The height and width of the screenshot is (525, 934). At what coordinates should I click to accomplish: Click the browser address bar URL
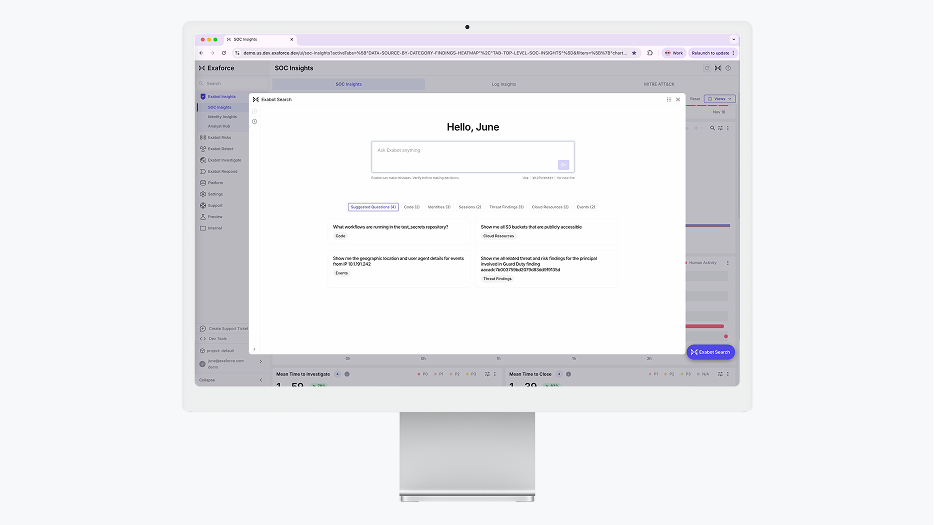click(x=435, y=53)
